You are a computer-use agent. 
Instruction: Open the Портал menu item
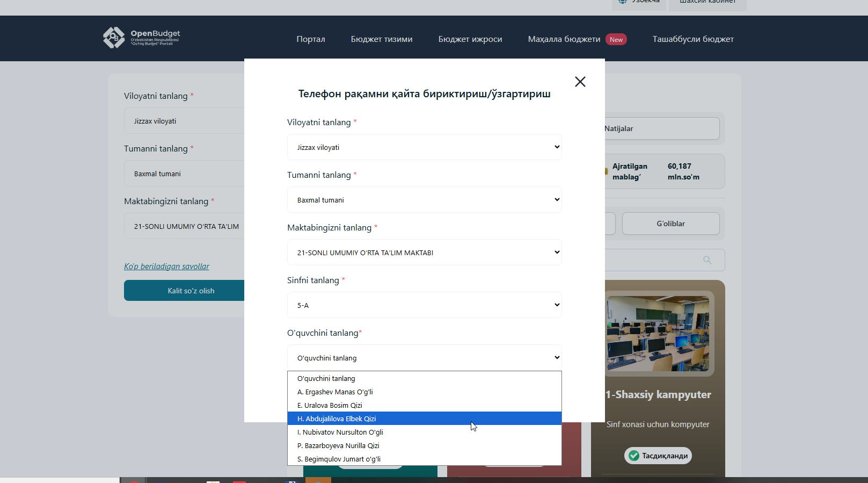click(x=311, y=39)
